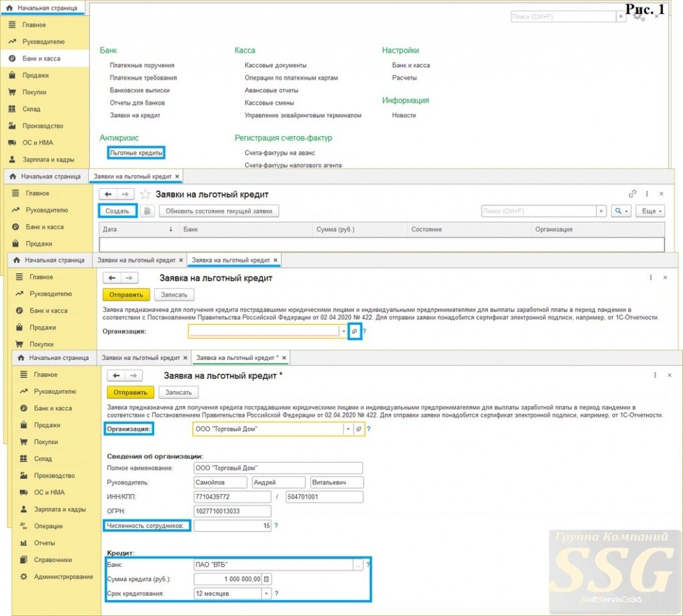
Task: Click the Сумма (руб.) column header
Action: tap(360, 229)
